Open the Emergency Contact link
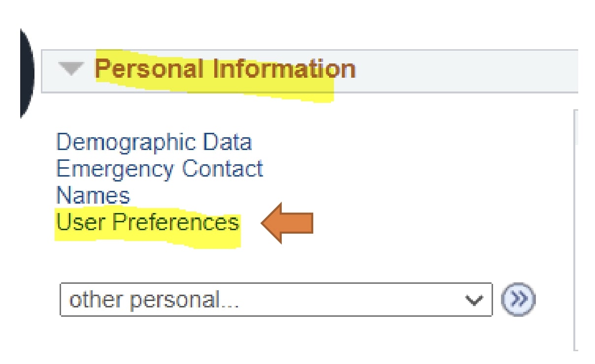This screenshot has height=364, width=595. point(160,169)
